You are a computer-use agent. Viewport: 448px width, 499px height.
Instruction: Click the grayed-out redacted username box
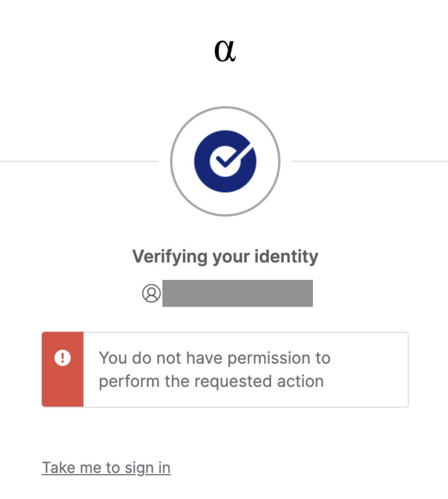(237, 293)
